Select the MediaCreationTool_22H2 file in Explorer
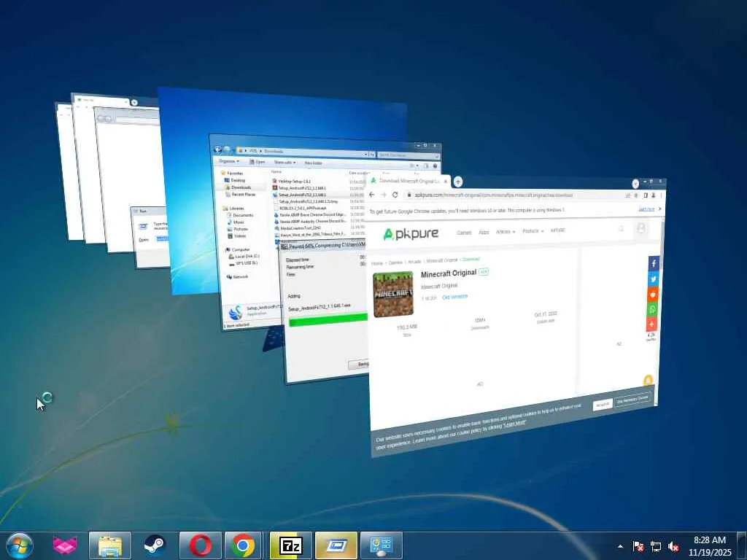Screen dimensions: 747x560 coord(298,228)
